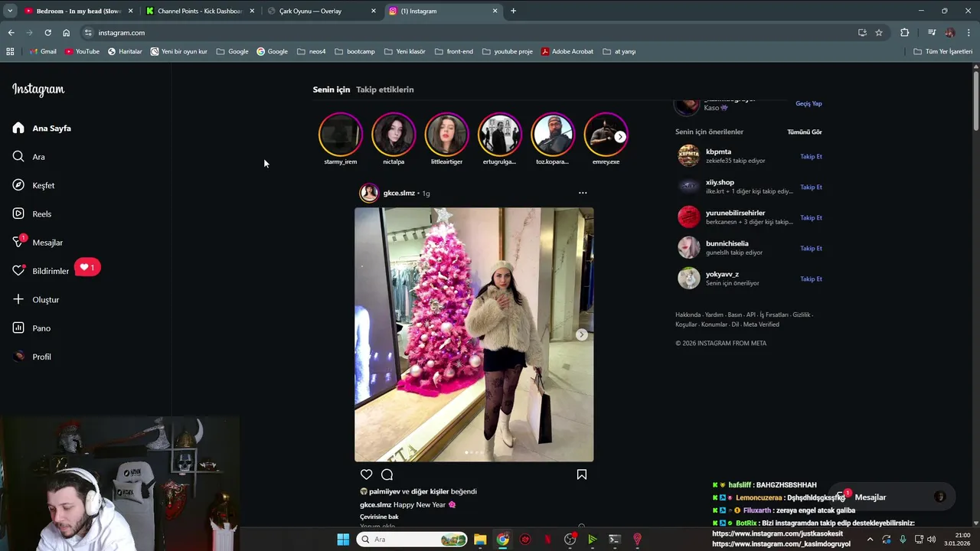Open Mesajlar in the left sidebar
980x551 pixels.
38,242
